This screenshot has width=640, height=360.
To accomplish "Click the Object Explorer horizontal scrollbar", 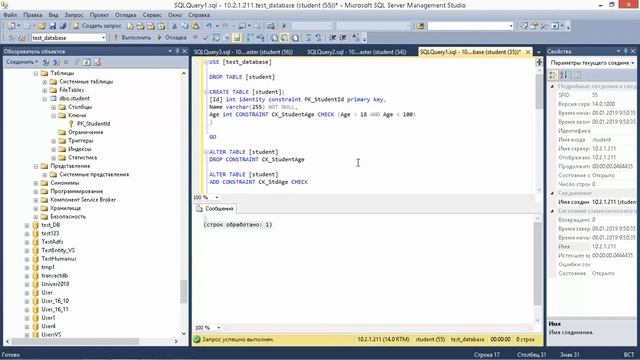I will [x=92, y=341].
